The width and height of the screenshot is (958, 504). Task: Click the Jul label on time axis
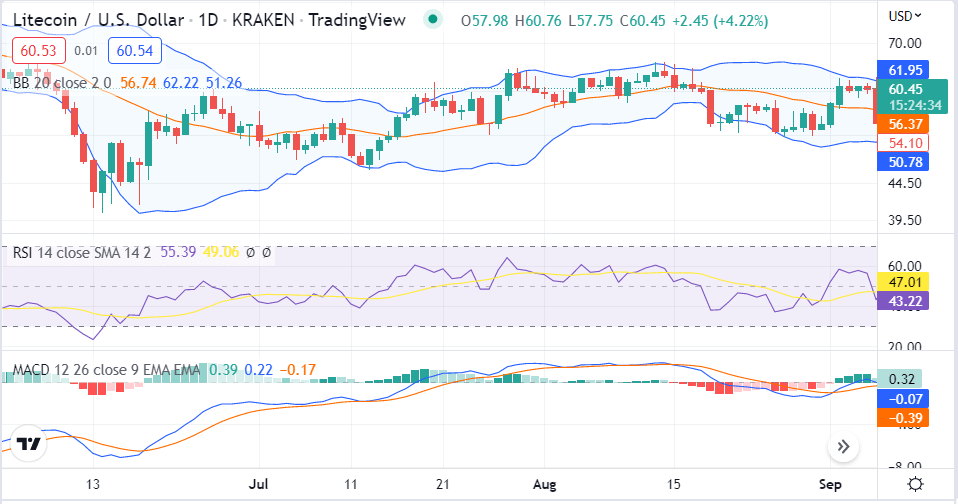coord(258,484)
